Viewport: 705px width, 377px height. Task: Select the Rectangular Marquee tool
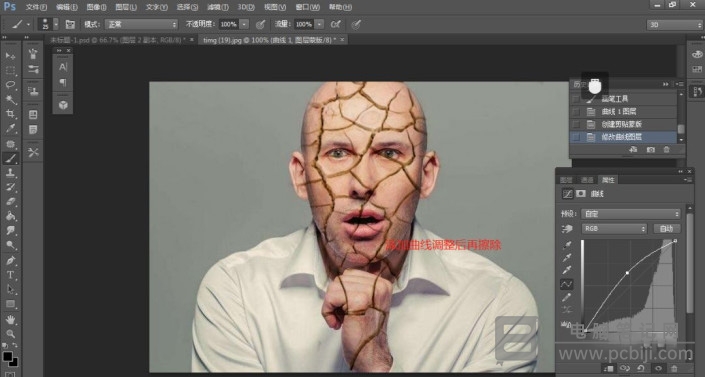click(x=10, y=71)
